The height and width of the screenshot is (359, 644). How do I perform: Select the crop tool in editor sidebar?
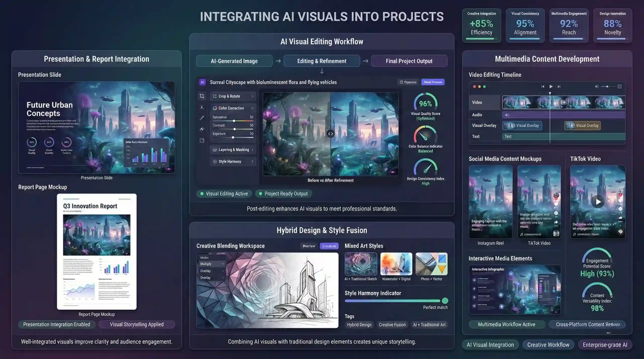[x=202, y=96]
